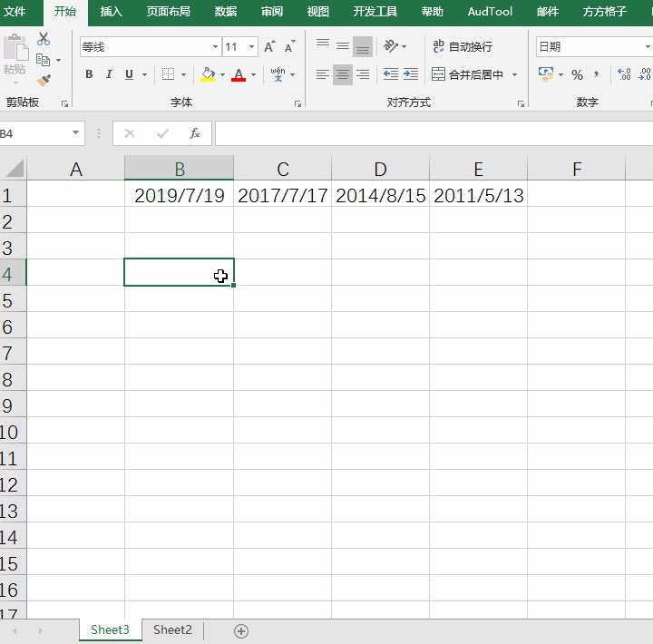Viewport: 653px width, 644px height.
Task: Open 合并后居中 dropdown arrow
Action: 515,74
